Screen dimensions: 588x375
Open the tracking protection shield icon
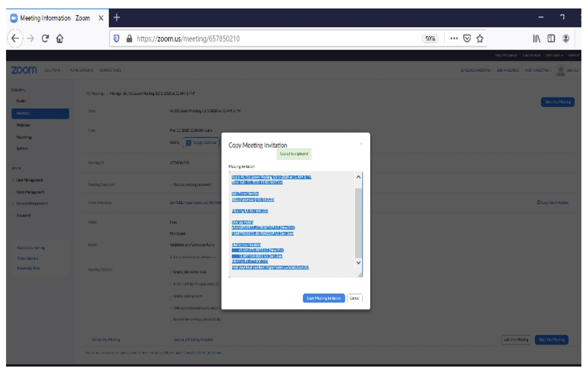(x=116, y=38)
